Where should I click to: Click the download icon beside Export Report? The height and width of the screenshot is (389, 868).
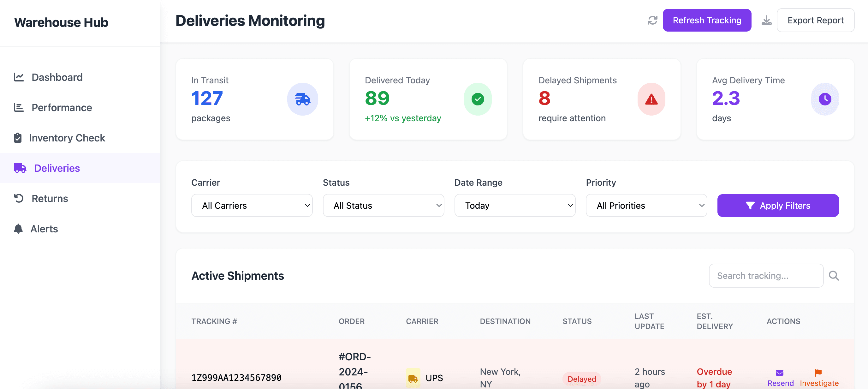tap(767, 20)
